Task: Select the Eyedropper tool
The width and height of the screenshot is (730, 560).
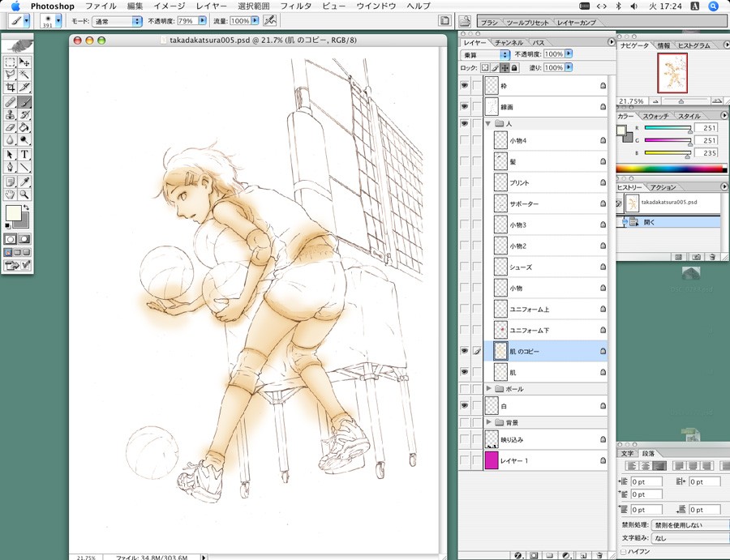Action: click(24, 182)
